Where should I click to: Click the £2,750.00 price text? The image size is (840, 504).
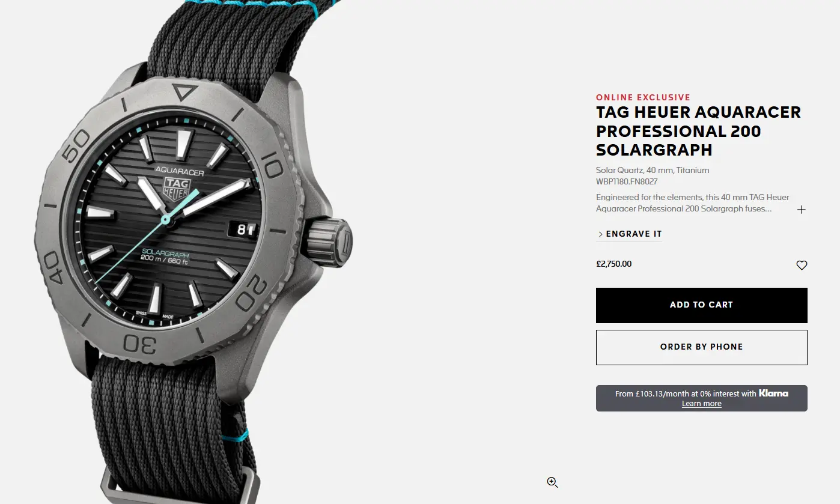(x=613, y=264)
